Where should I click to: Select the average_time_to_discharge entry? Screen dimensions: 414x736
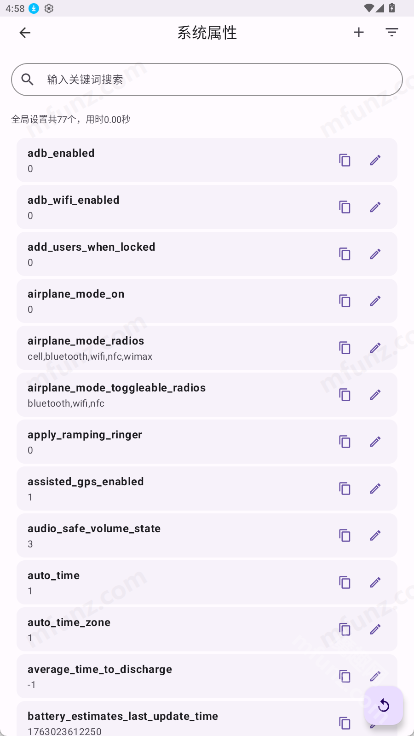click(207, 676)
